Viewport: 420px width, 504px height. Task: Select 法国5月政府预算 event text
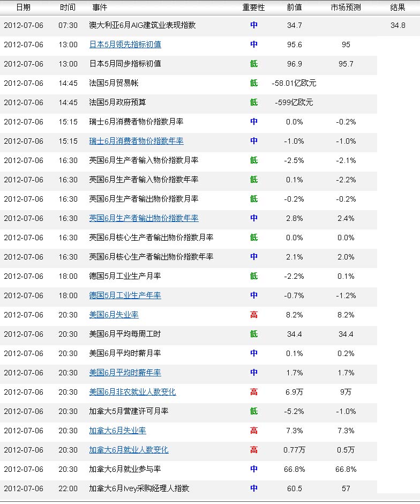pos(117,102)
